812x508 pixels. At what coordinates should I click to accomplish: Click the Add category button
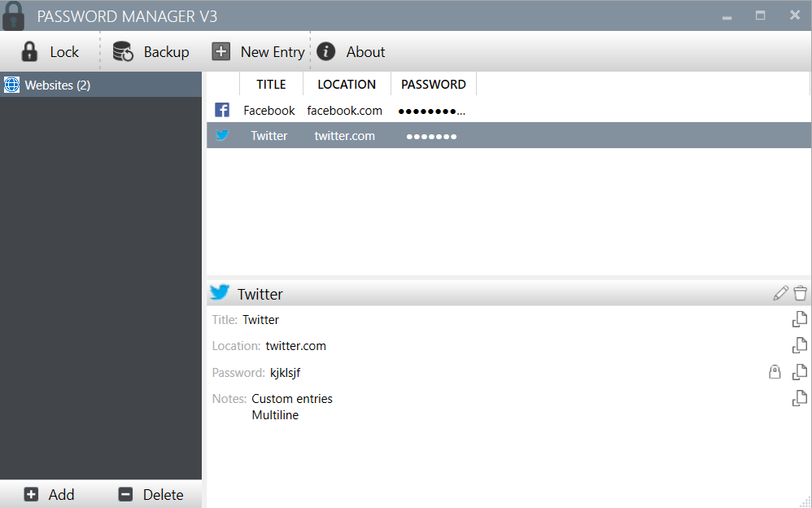click(50, 494)
